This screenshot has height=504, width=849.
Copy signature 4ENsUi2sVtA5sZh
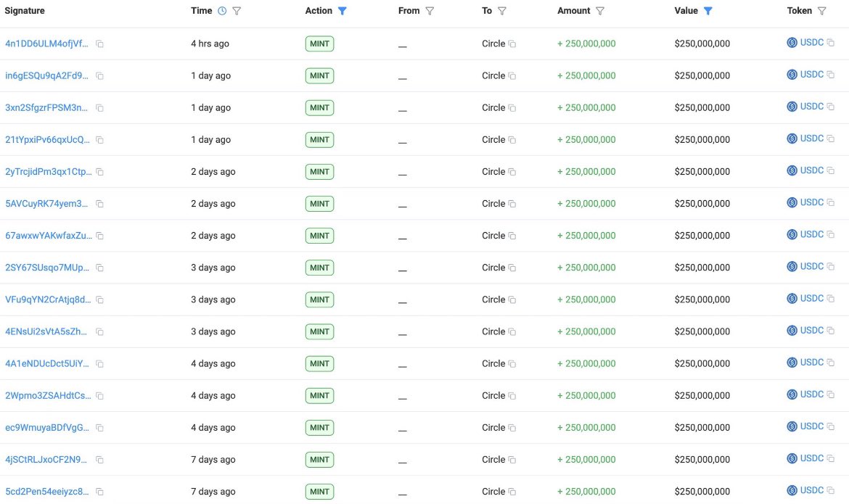[x=100, y=331]
